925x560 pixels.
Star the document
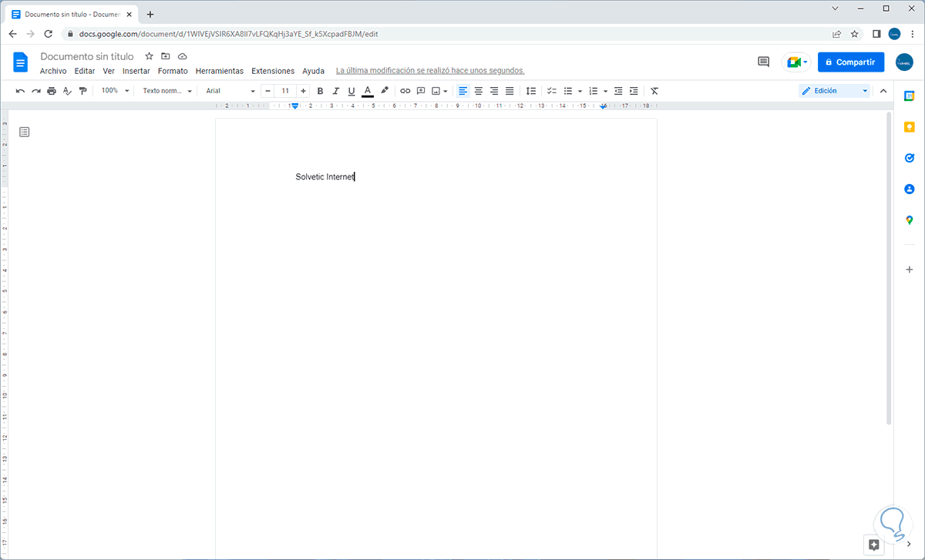pos(149,56)
